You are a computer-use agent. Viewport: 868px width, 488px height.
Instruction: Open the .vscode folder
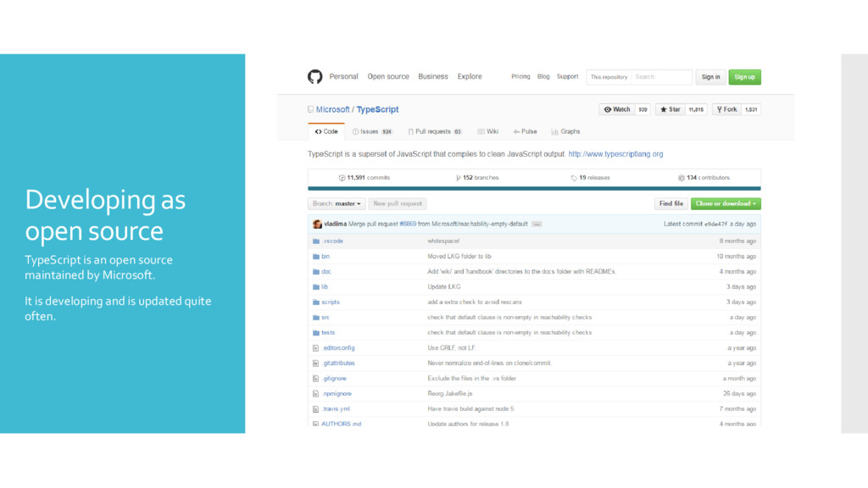332,241
